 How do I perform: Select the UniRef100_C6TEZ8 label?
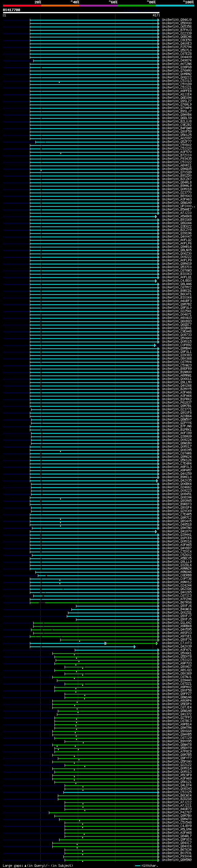pos(177,54)
